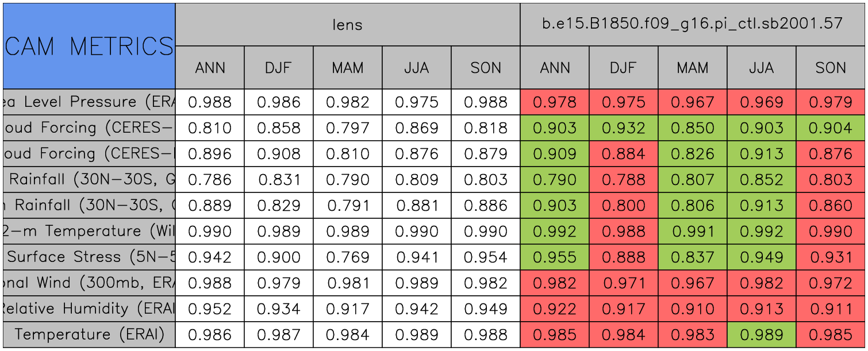Select the 2-m Temperature row label
This screenshot has height=351, width=868.
pyautogui.click(x=89, y=231)
